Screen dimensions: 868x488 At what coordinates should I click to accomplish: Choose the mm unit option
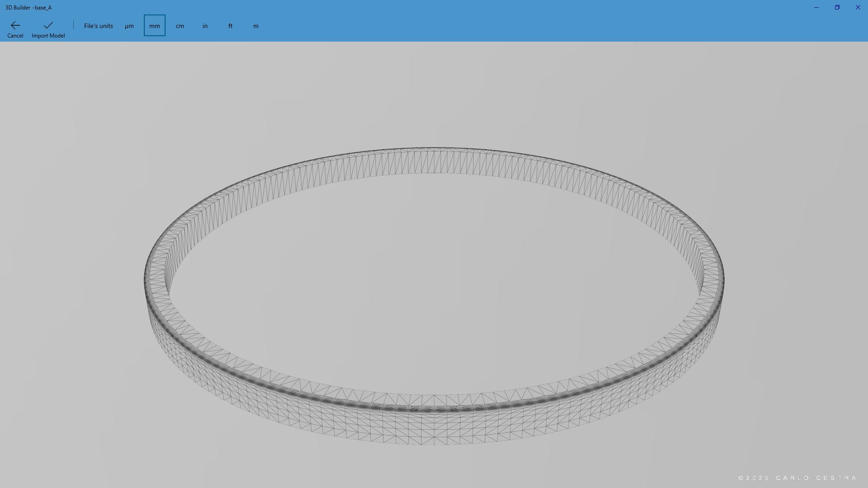155,26
